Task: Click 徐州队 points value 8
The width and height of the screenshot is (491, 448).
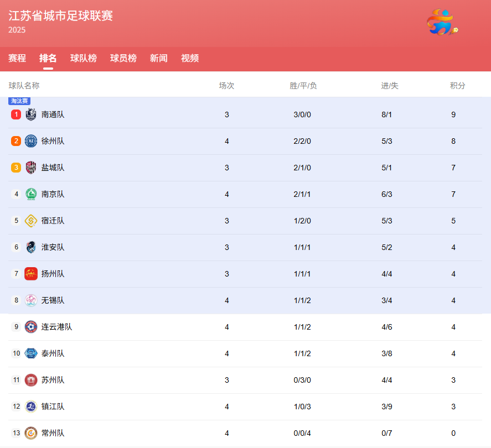Action: [x=453, y=141]
